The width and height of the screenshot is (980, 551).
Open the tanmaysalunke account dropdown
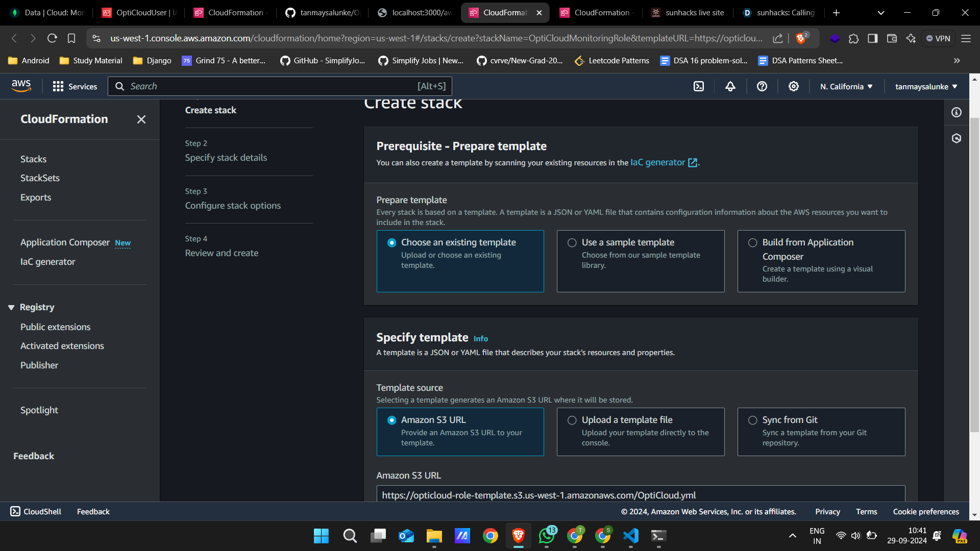[x=926, y=87]
